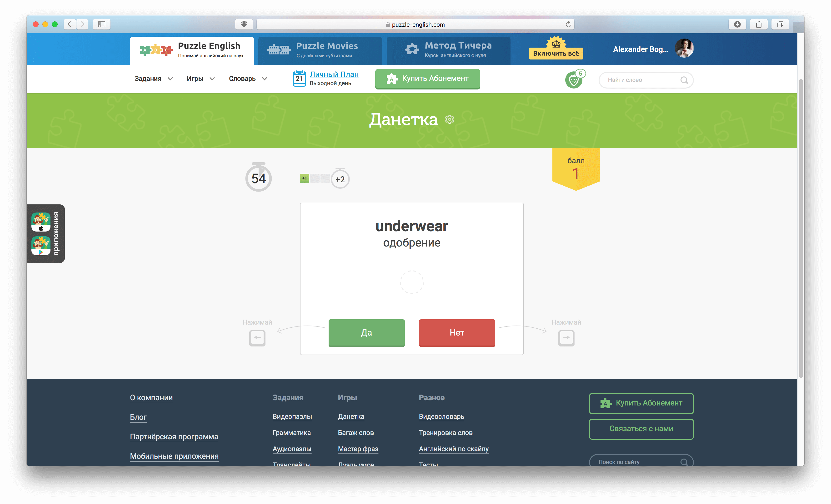Open a new Safari tab
Screen dimensions: 831x504
(799, 28)
